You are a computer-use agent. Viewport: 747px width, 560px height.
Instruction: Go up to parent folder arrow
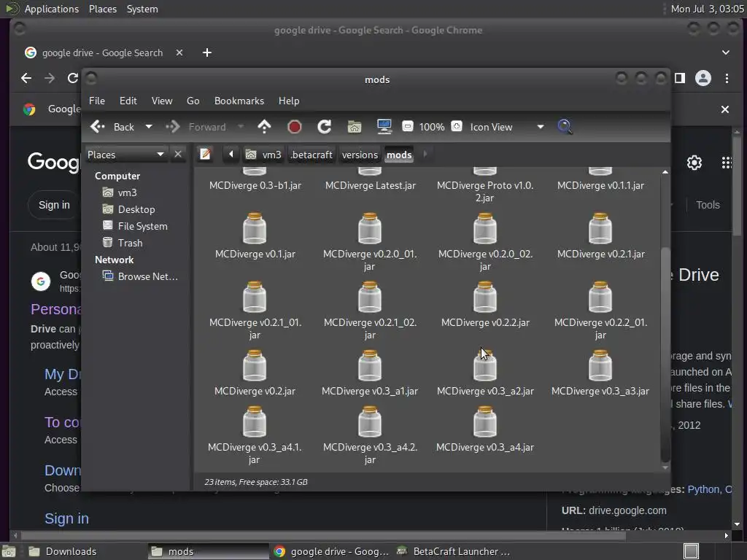point(264,127)
